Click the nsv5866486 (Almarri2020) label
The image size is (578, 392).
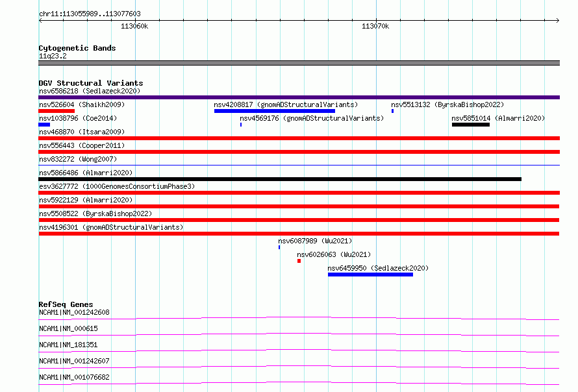point(86,173)
